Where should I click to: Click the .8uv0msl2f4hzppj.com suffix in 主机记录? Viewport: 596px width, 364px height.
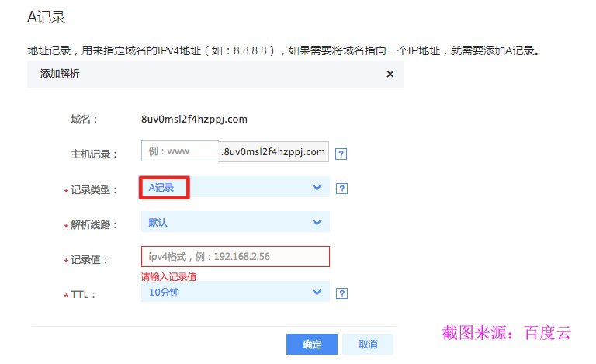coord(273,152)
